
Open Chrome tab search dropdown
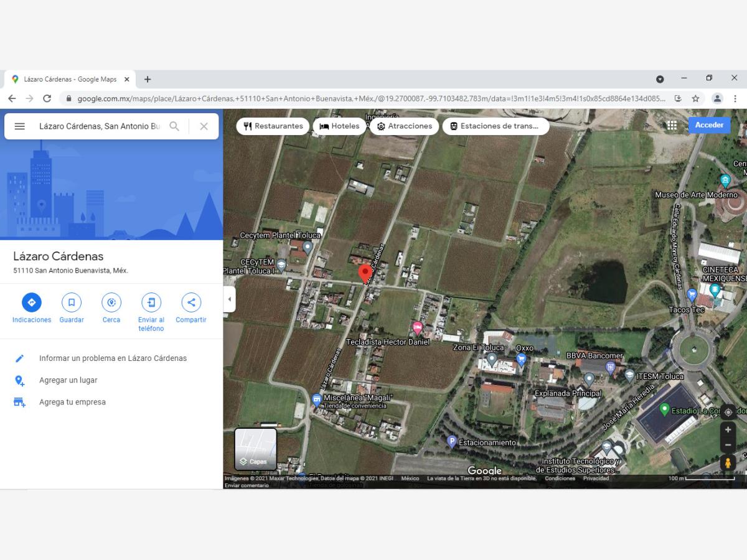(x=660, y=79)
